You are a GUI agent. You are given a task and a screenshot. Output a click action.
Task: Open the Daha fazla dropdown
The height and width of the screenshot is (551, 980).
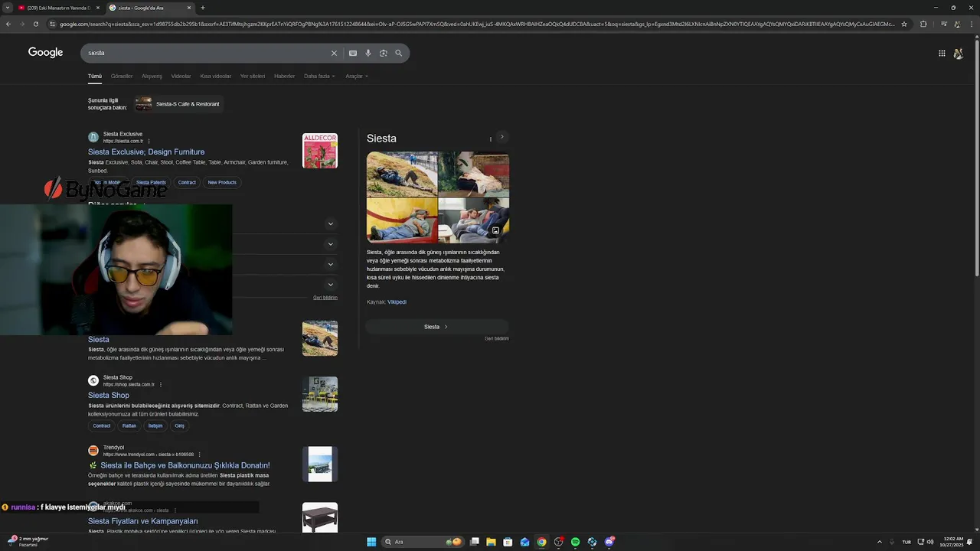coord(319,76)
